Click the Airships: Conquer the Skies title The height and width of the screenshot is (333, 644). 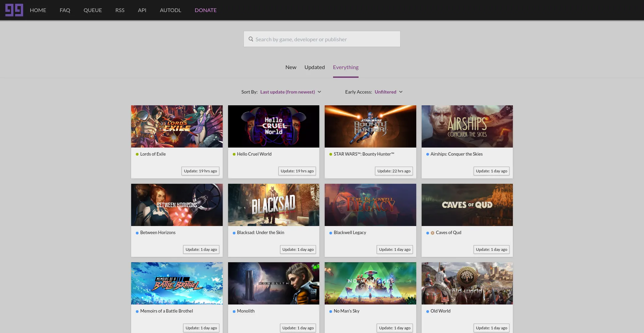tap(457, 154)
